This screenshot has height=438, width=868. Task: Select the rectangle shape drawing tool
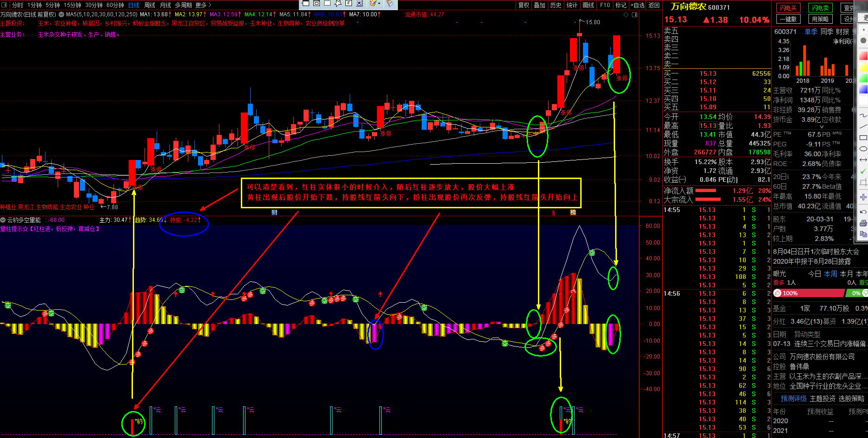click(863, 138)
